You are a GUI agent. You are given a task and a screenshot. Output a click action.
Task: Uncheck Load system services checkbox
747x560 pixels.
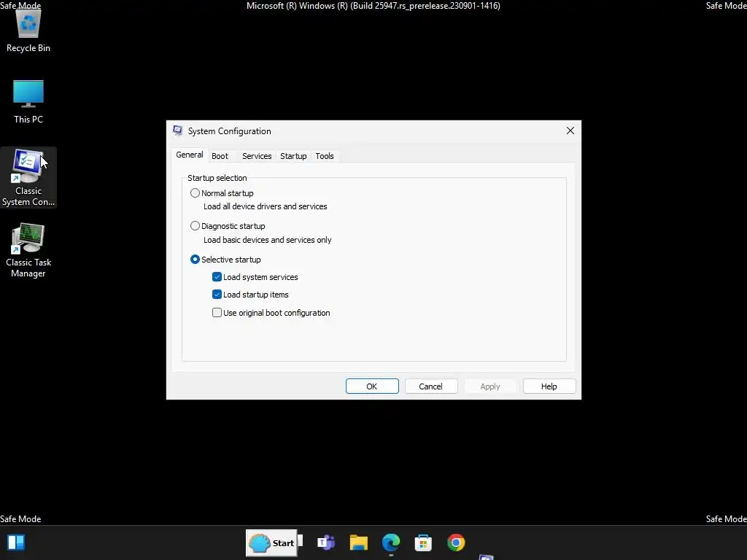(217, 276)
